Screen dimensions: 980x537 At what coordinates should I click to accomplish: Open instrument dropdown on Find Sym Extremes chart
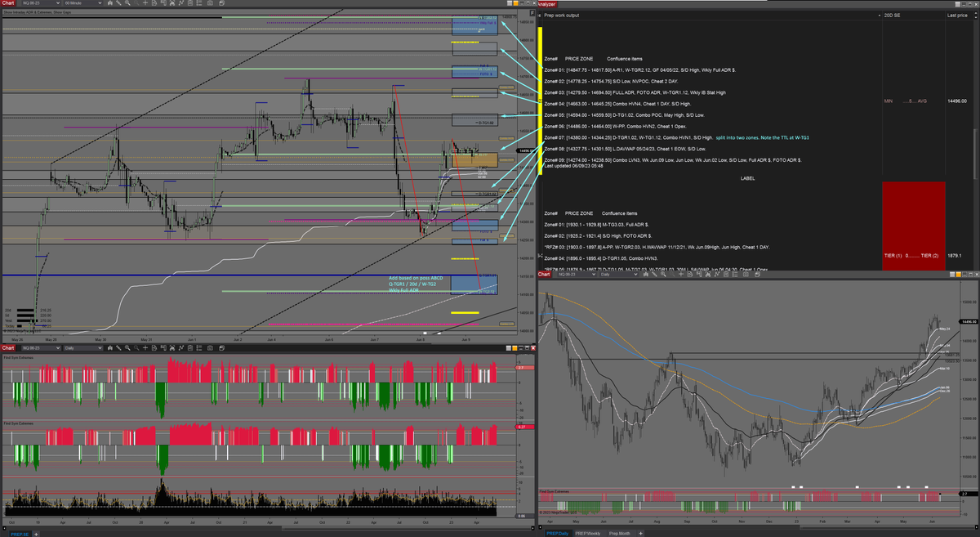(x=41, y=347)
